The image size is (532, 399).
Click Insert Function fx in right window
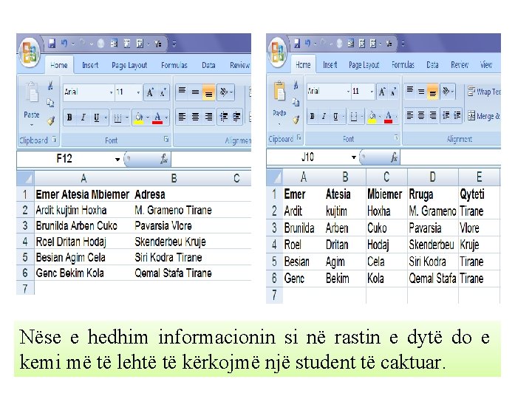click(394, 157)
